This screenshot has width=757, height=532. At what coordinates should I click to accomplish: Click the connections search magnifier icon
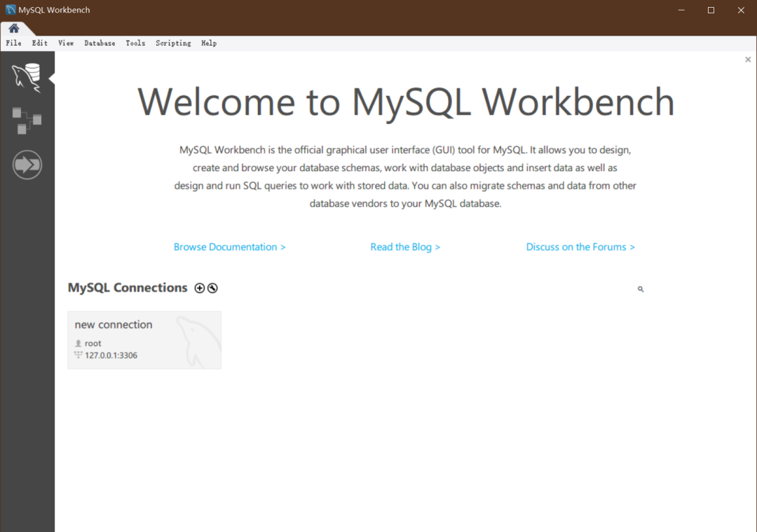tap(641, 289)
